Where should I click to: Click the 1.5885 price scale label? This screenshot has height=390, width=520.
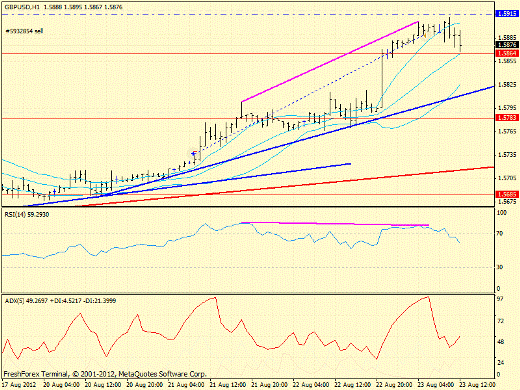point(507,37)
